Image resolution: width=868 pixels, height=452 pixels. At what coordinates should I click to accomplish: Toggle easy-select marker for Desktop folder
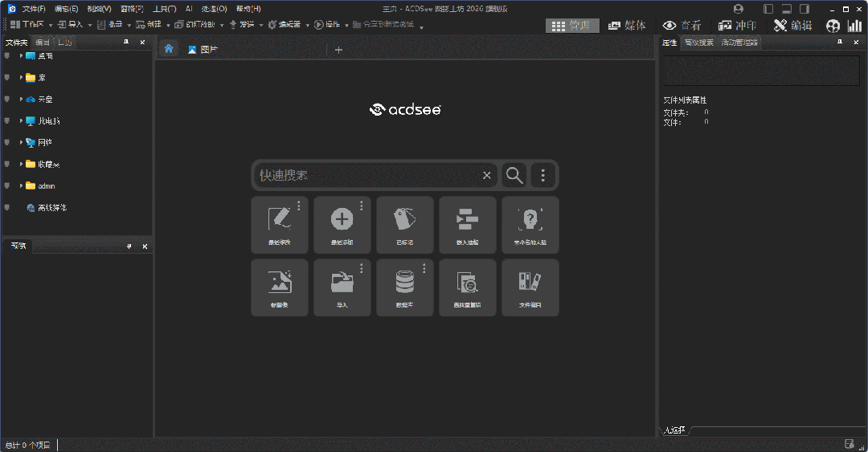[6, 56]
